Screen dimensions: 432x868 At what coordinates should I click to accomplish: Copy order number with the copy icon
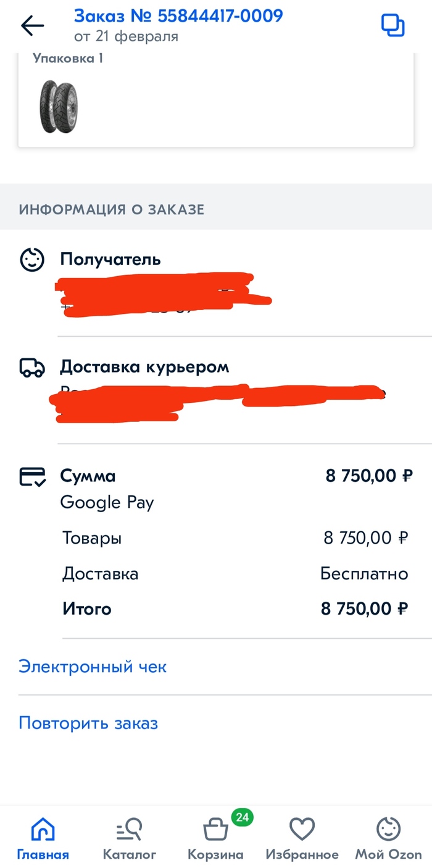[x=393, y=25]
